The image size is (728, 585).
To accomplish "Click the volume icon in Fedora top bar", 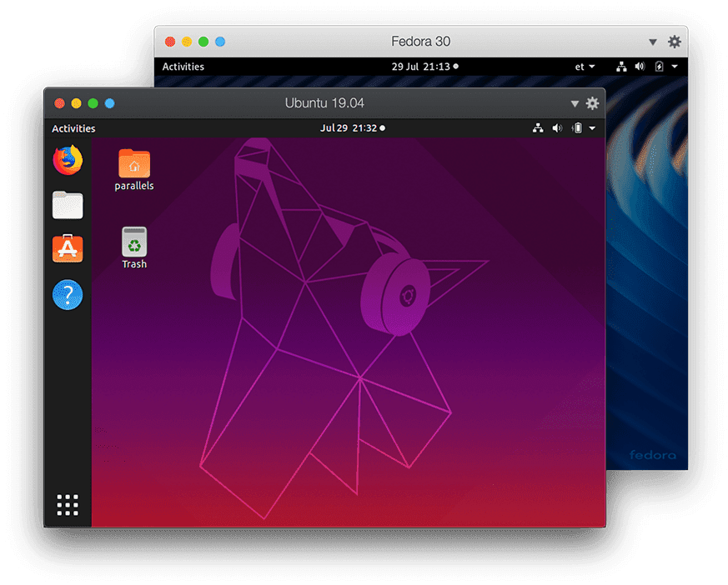I will click(640, 67).
